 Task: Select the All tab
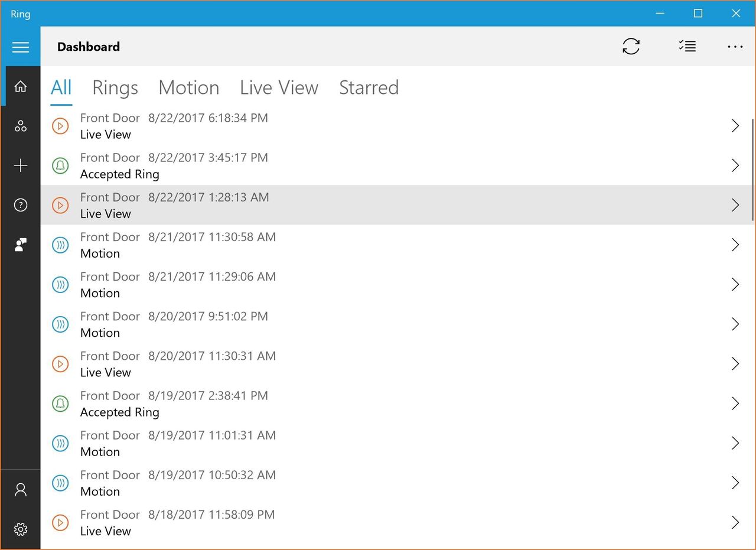coord(61,87)
